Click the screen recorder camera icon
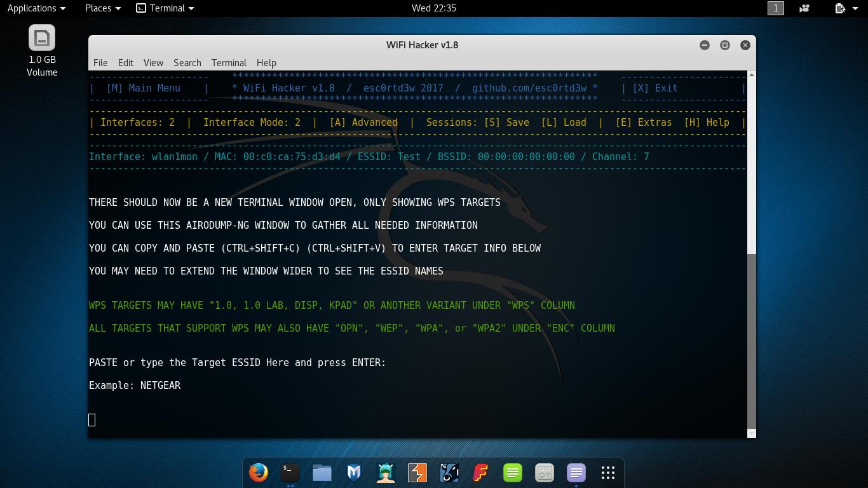Image resolution: width=868 pixels, height=488 pixels. (804, 8)
